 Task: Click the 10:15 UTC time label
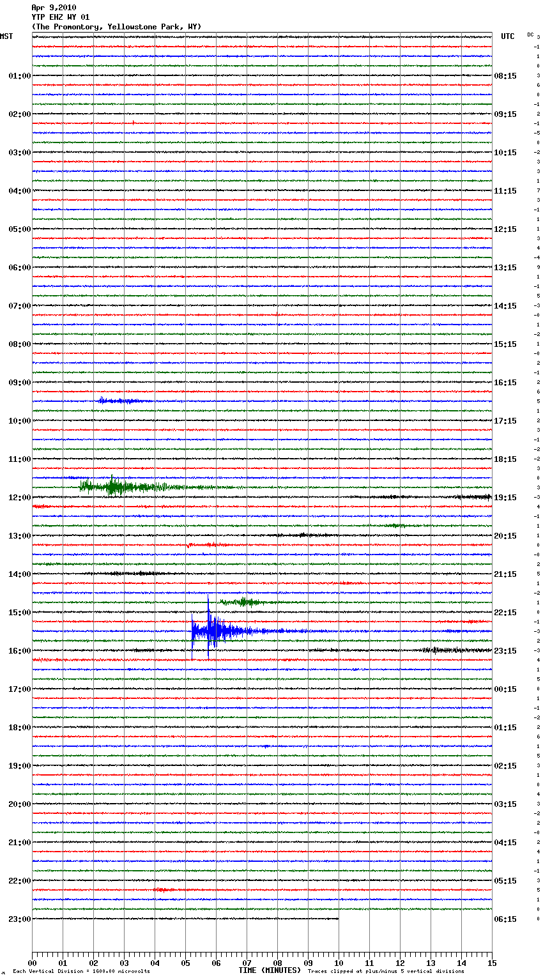(x=505, y=153)
